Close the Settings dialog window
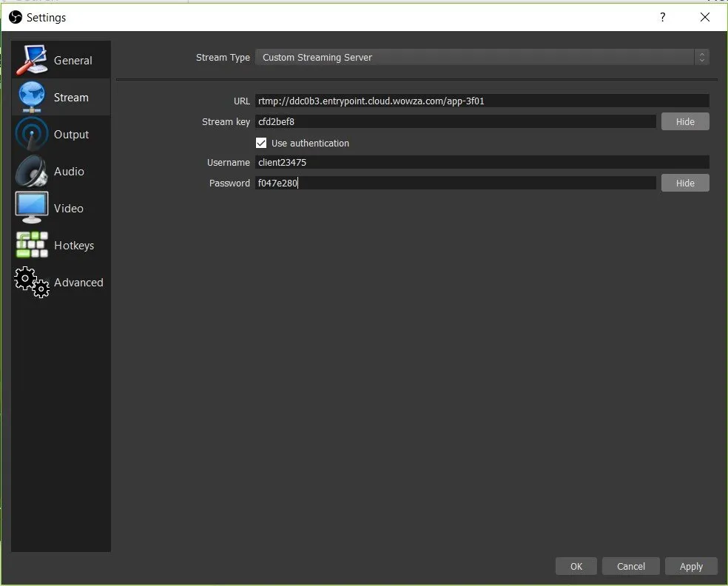Viewport: 728px width, 586px height. pos(705,17)
